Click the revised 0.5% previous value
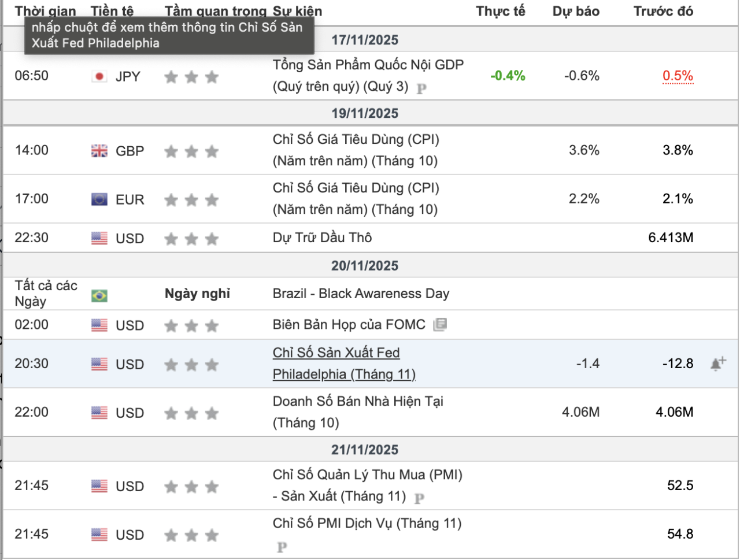740x560 pixels. coord(678,76)
